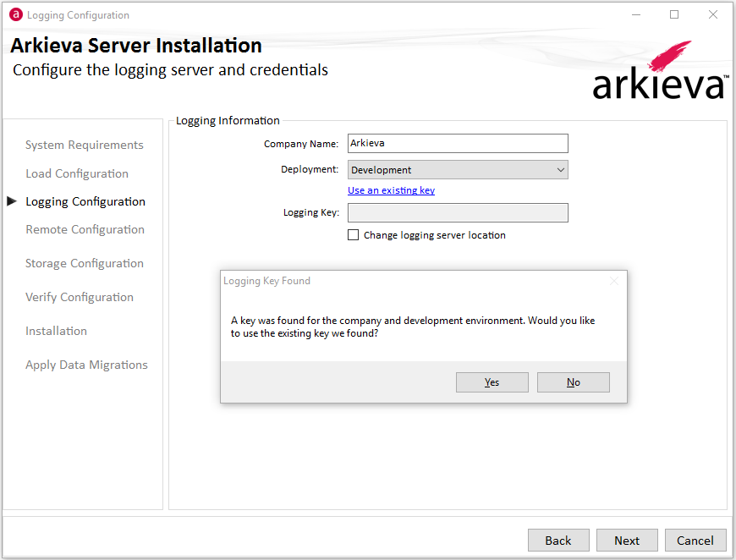Click the Deployment label
The height and width of the screenshot is (560, 736).
310,169
